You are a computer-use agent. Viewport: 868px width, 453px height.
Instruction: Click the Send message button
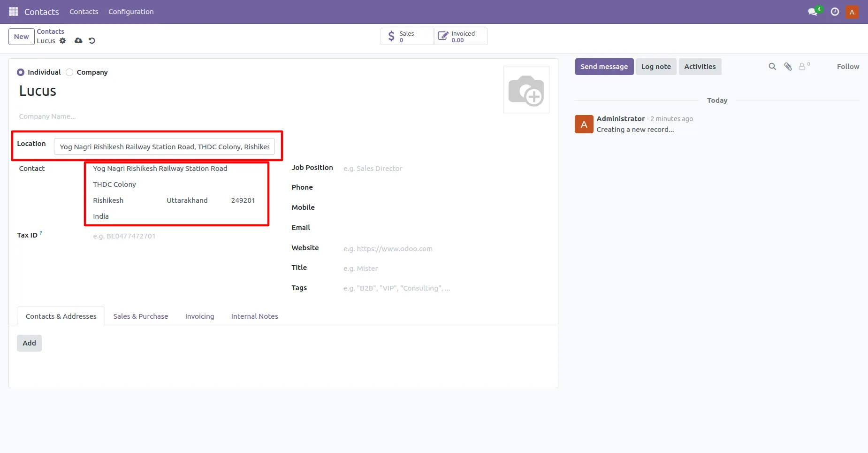[x=604, y=67]
